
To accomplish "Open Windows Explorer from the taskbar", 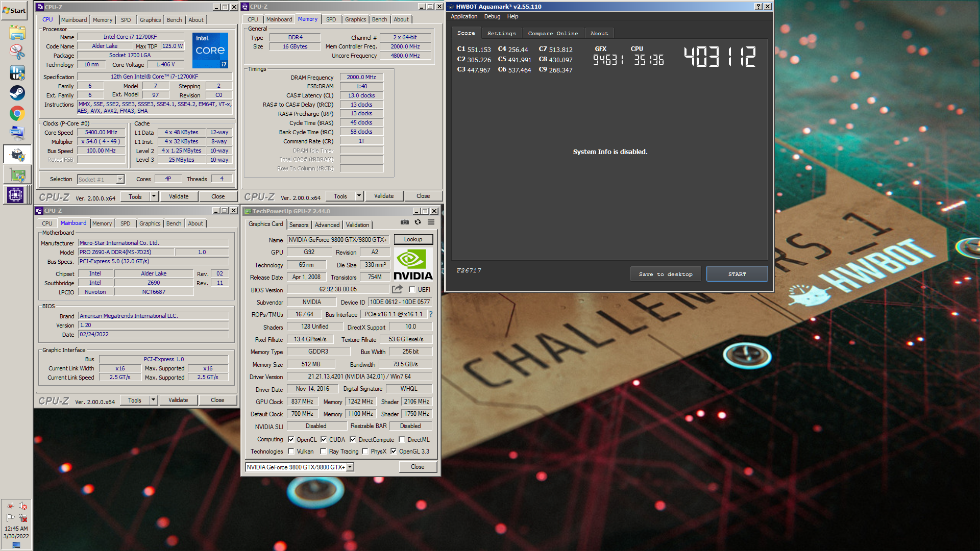I will pyautogui.click(x=17, y=33).
